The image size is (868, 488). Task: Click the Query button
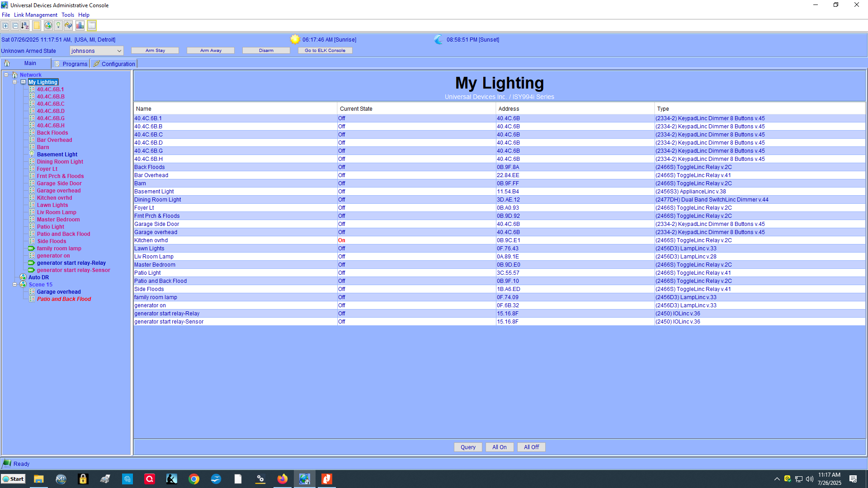pyautogui.click(x=468, y=447)
